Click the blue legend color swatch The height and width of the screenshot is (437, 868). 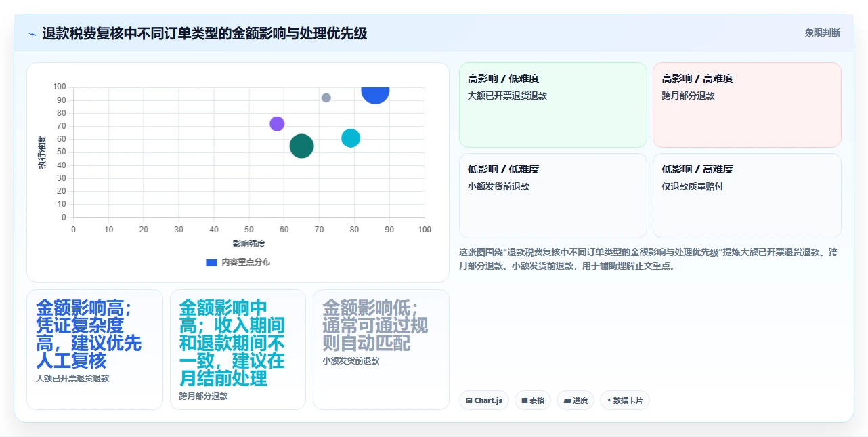(x=211, y=262)
